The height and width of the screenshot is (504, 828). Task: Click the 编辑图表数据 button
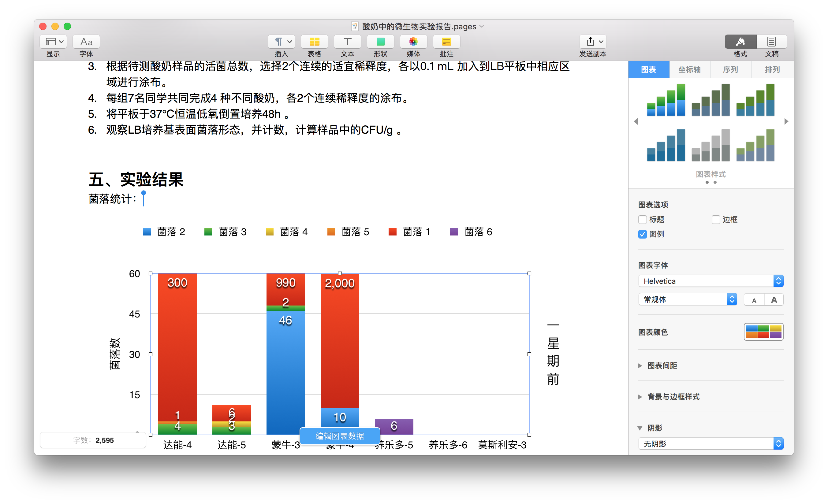click(339, 436)
